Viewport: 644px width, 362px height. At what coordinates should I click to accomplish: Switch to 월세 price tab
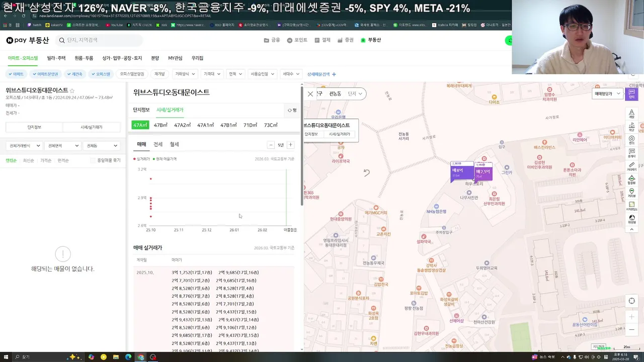point(174,145)
